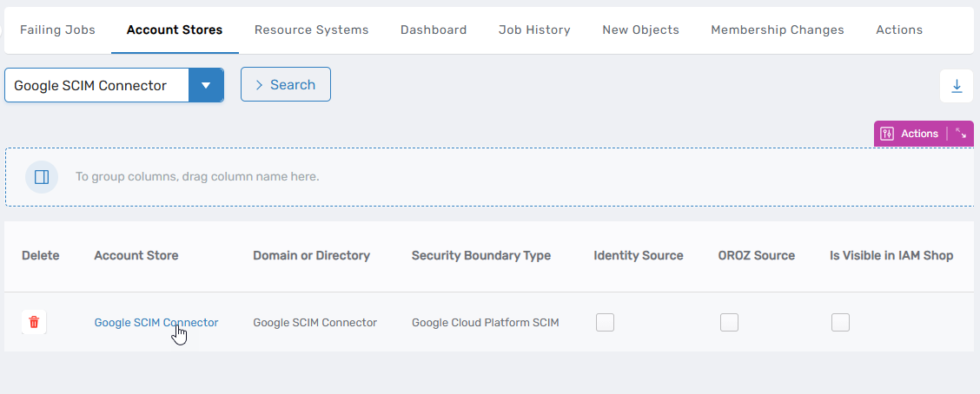Select the New Objects tab
The image size is (980, 394).
[640, 30]
